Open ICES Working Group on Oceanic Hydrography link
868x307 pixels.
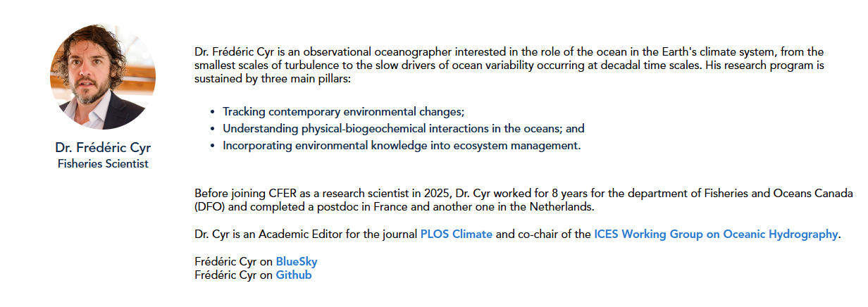pyautogui.click(x=716, y=234)
